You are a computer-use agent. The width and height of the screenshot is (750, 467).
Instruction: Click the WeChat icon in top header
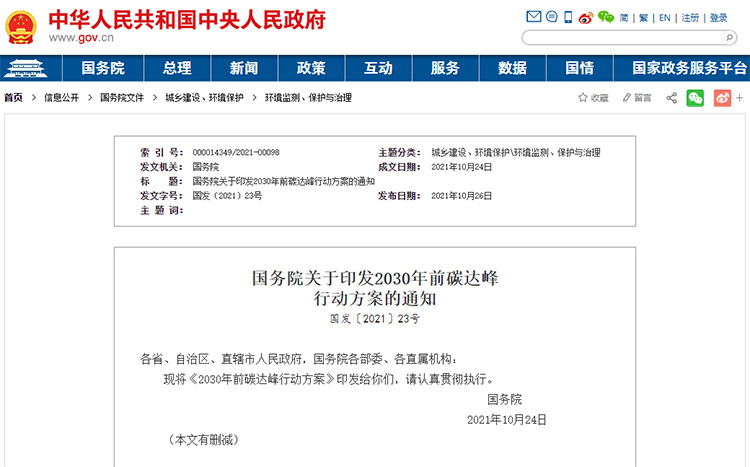(x=605, y=17)
